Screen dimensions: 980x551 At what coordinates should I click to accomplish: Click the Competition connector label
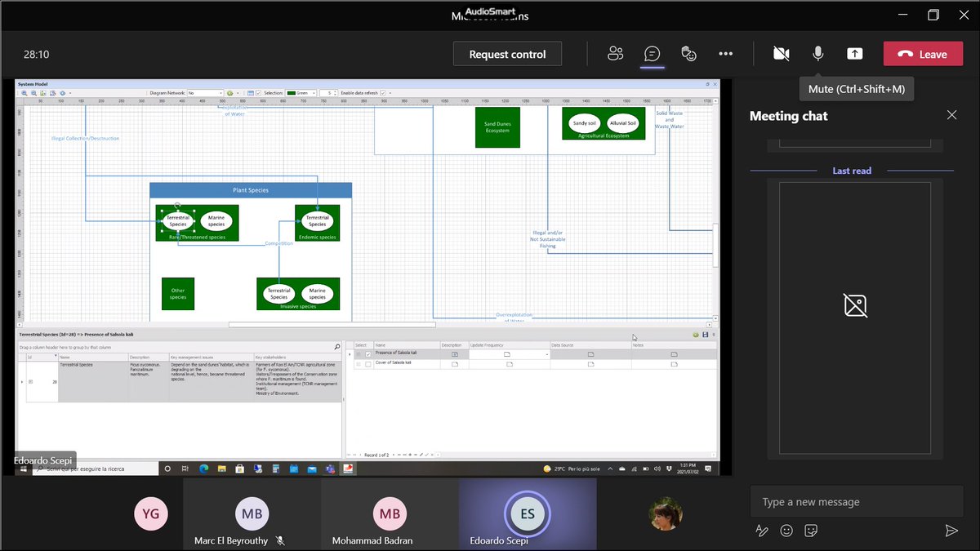pyautogui.click(x=278, y=243)
